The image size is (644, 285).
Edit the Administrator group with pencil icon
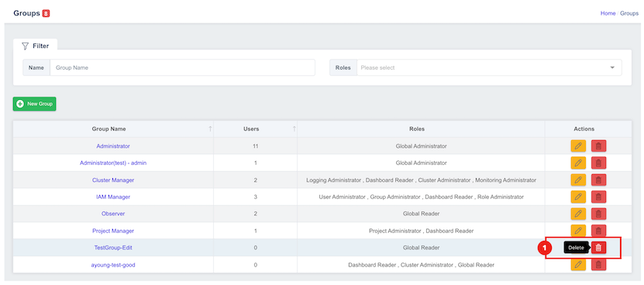click(578, 146)
